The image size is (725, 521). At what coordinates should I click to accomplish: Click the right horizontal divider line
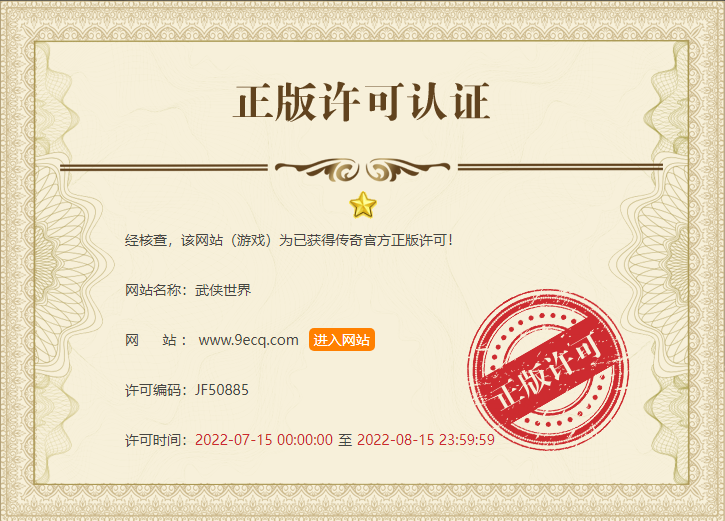coord(560,167)
